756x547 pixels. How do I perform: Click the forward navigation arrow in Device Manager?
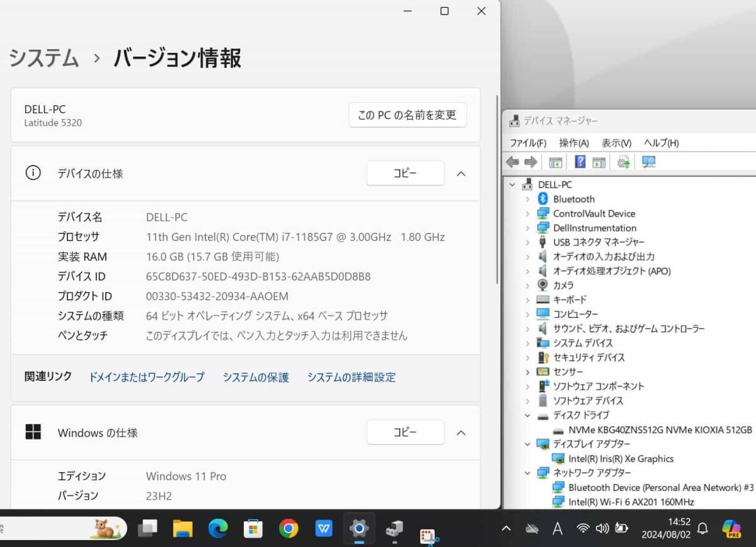530,162
